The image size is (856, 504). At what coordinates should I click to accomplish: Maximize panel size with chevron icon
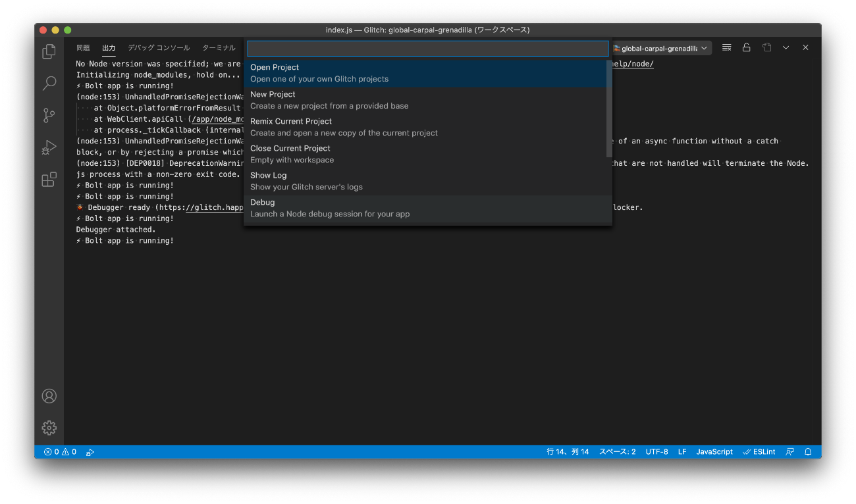pyautogui.click(x=786, y=47)
